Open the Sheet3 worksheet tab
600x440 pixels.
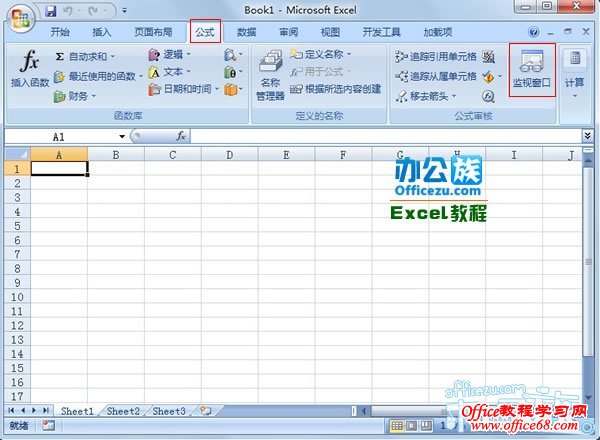169,411
